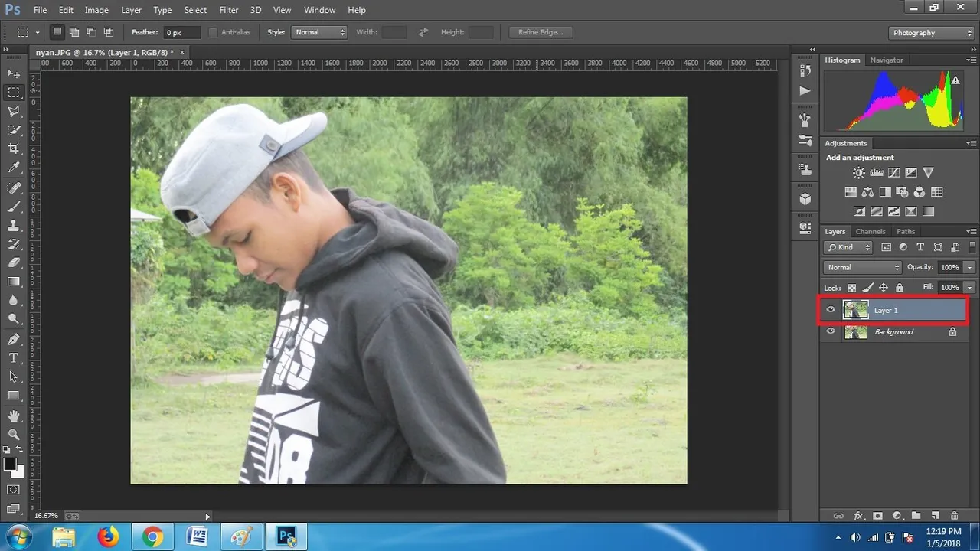Select the Path Selection tool
Image resolution: width=980 pixels, height=551 pixels.
click(14, 377)
